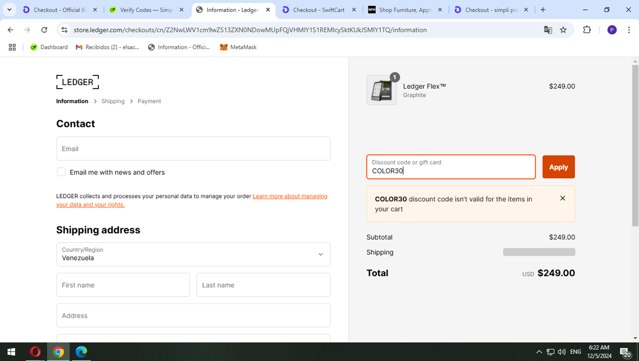Bookmark this page with the star icon
The height and width of the screenshot is (361, 639).
563,30
